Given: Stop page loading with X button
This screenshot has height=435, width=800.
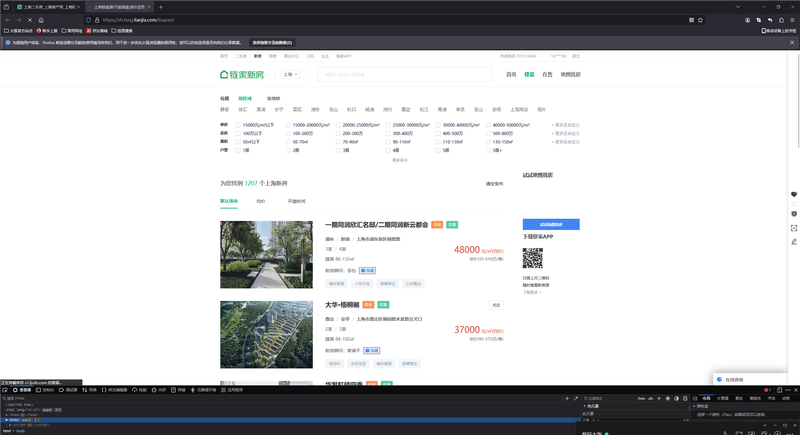Looking at the screenshot, I should tap(30, 20).
